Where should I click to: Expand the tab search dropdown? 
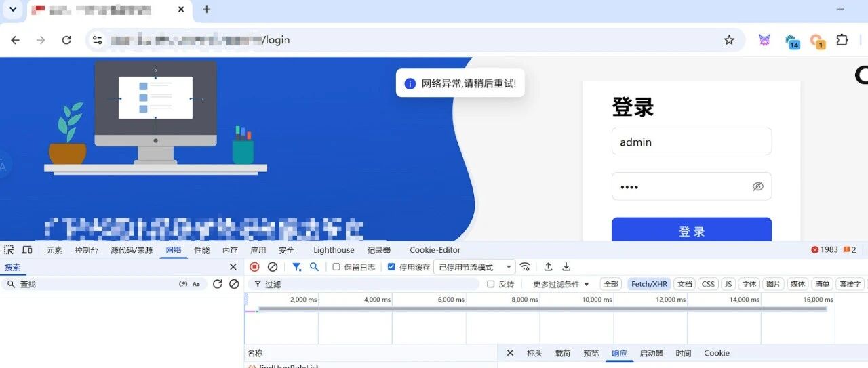tap(12, 9)
